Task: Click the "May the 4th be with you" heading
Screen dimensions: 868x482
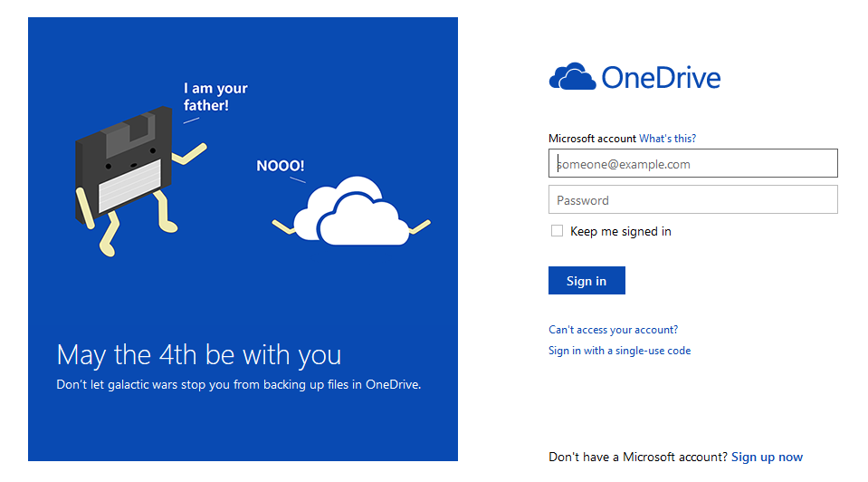Action: click(199, 353)
